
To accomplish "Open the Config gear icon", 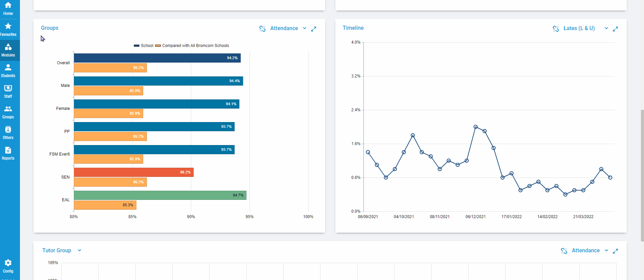I will click(8, 266).
